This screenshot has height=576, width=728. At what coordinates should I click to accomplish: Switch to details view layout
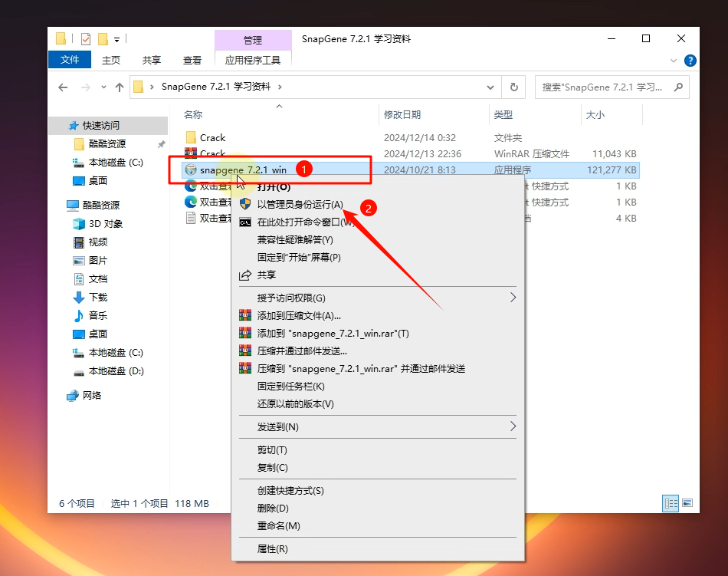[x=671, y=504]
